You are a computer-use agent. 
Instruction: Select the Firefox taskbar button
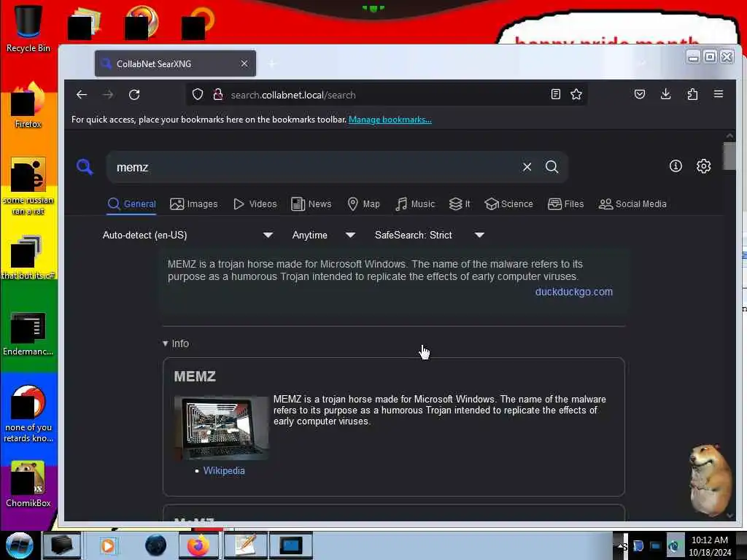coord(198,545)
